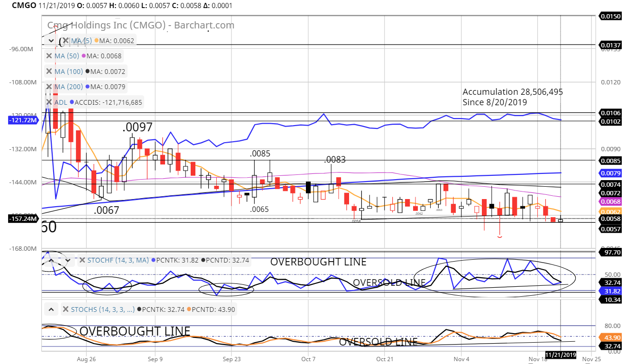Click the Accumulation 28,506,495 annotation
627x364 pixels.
coord(513,91)
